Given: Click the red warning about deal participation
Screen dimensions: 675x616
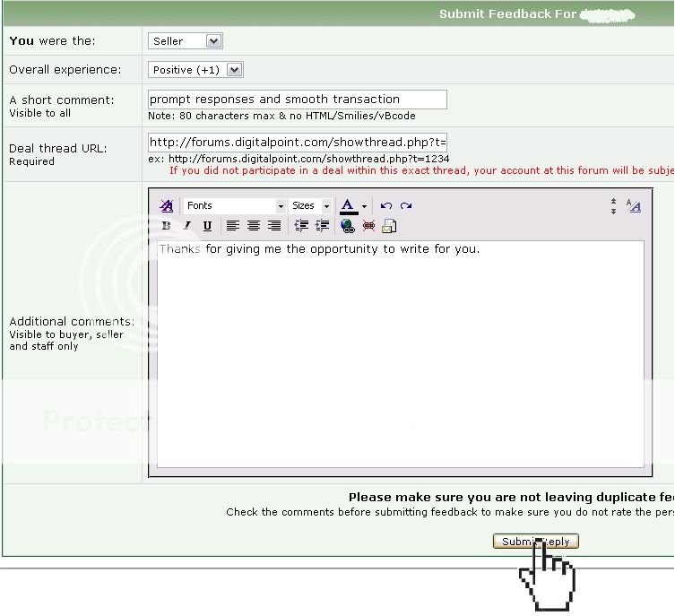Looking at the screenshot, I should coord(422,170).
